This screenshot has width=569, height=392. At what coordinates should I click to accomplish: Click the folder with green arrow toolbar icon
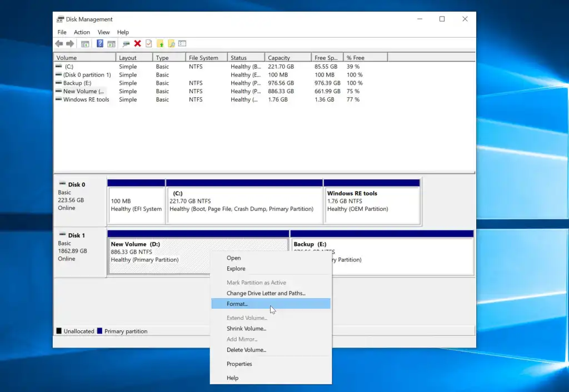coord(160,44)
